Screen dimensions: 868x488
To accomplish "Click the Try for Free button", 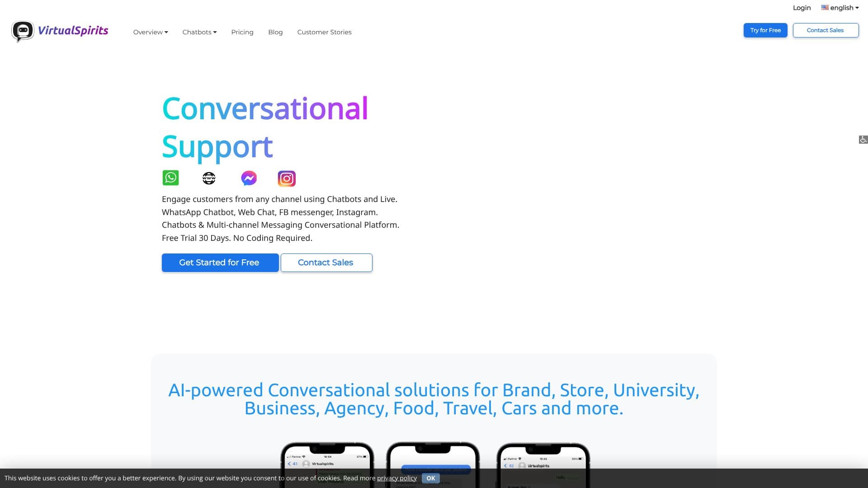I will click(765, 30).
